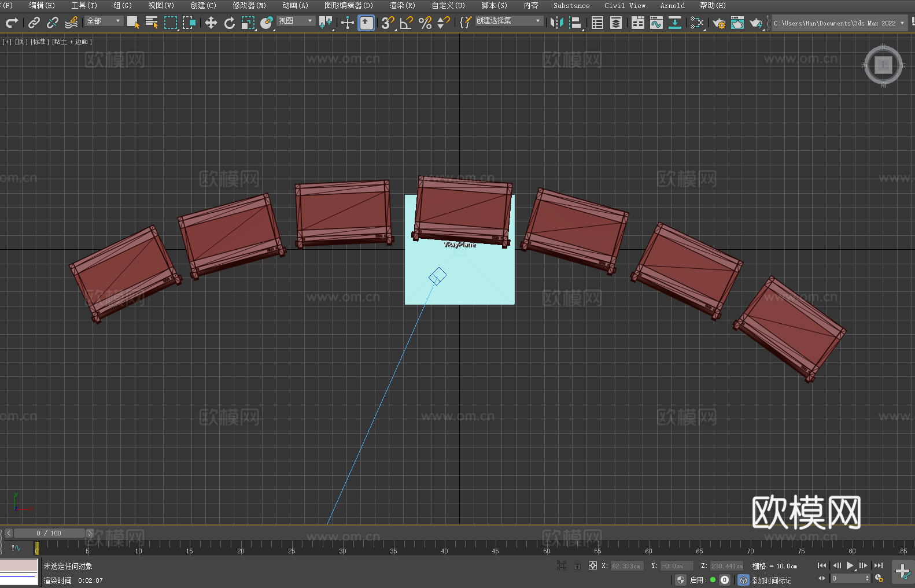Image resolution: width=915 pixels, height=588 pixels.
Task: Open the '创建选择集' named selection dropdown
Action: (509, 21)
